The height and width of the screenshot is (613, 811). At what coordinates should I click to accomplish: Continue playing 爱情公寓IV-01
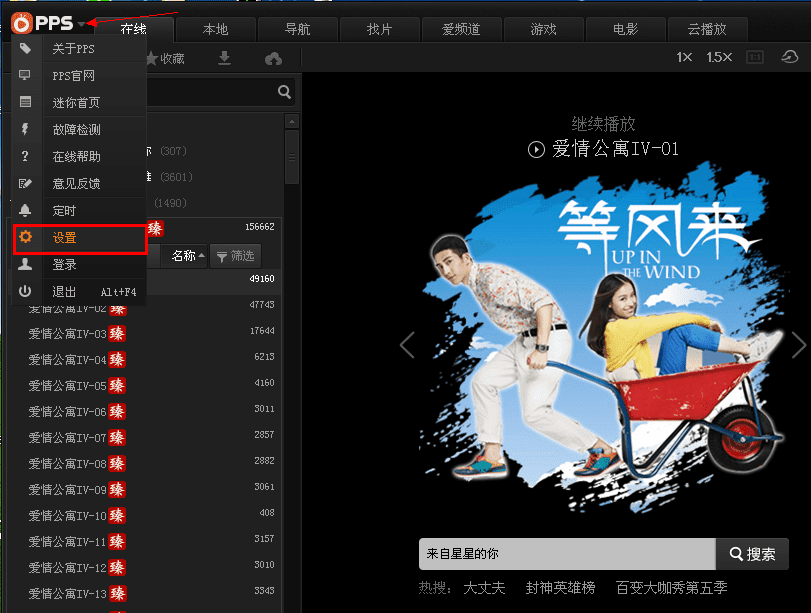click(x=603, y=149)
